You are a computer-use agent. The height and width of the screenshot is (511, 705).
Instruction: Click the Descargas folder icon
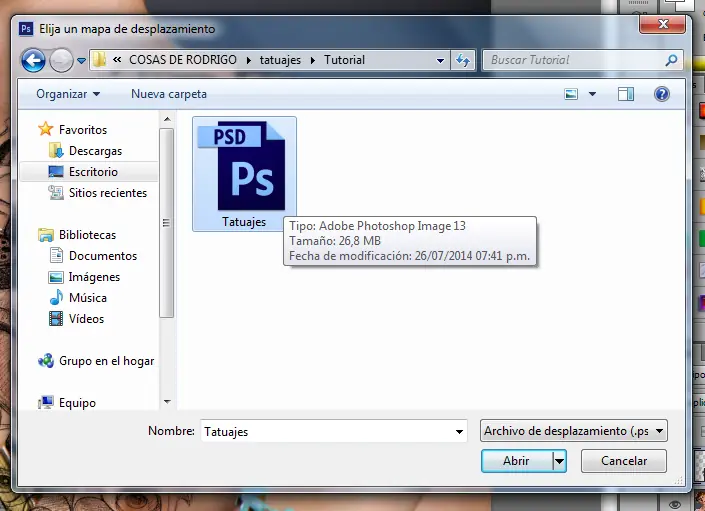(x=56, y=151)
